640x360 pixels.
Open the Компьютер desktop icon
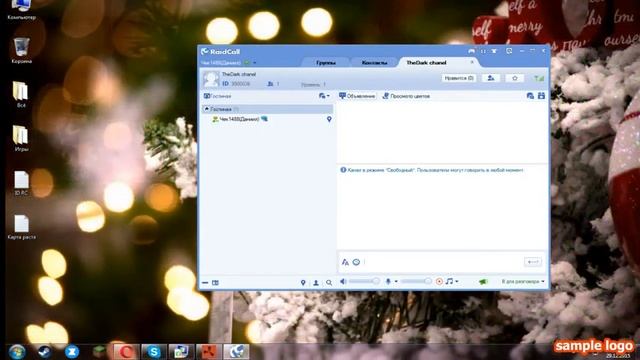(21, 9)
